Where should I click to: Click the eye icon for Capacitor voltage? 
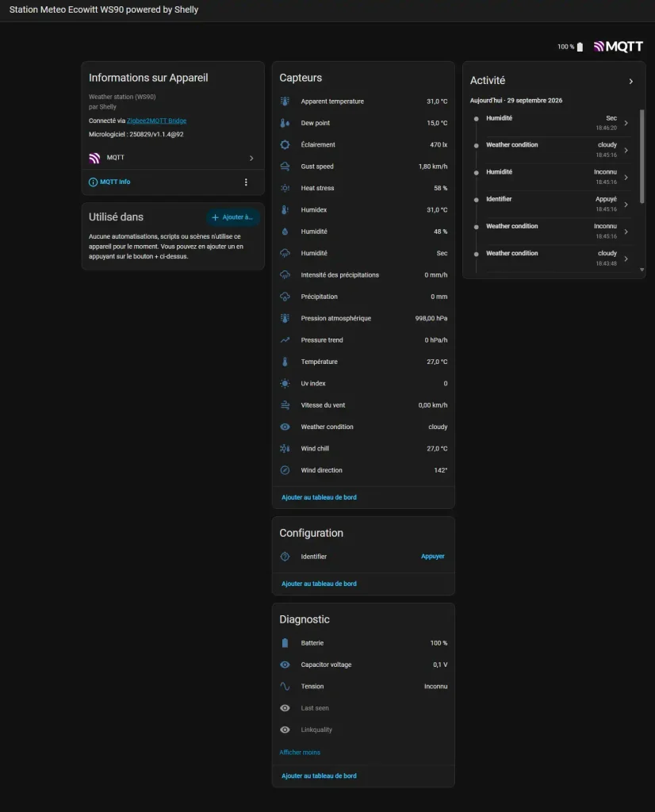(x=285, y=665)
